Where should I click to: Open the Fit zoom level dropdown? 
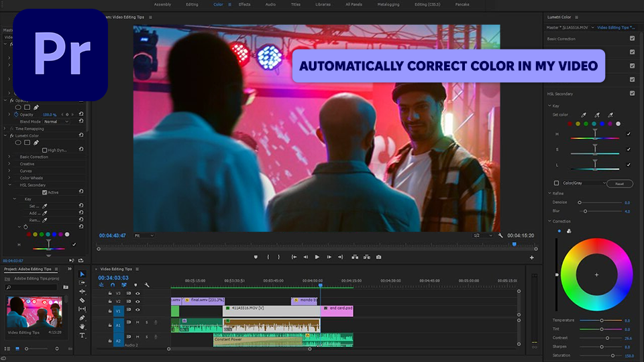click(144, 235)
